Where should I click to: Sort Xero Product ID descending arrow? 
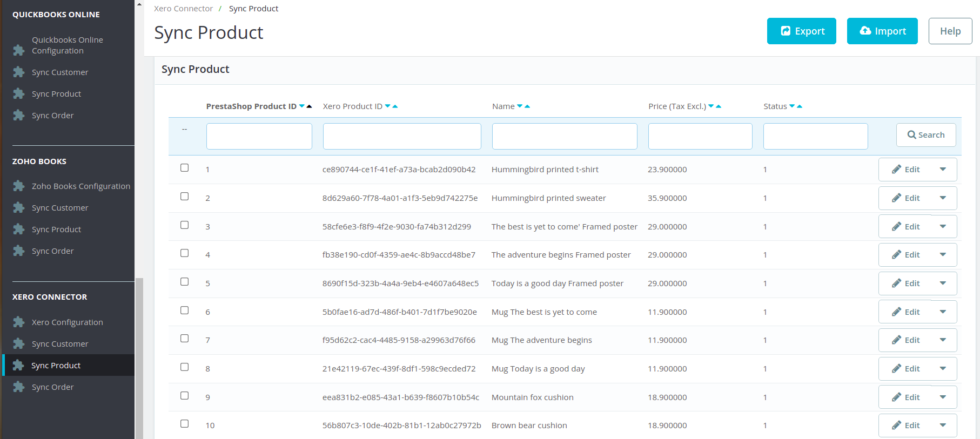tap(388, 106)
